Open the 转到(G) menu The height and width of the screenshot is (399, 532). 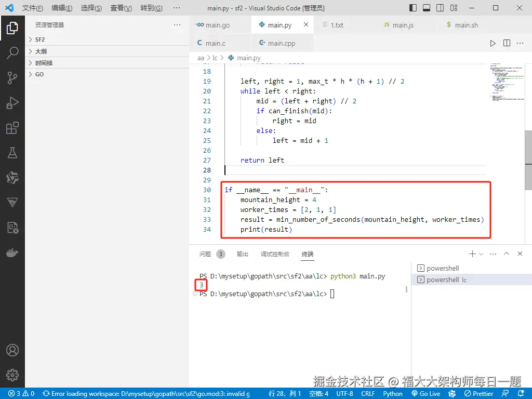pos(151,8)
